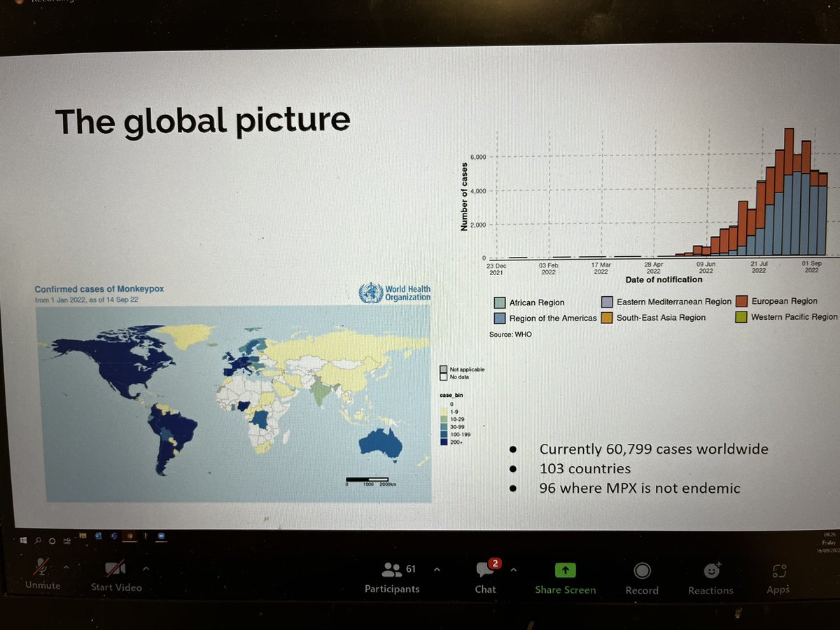
Task: Click 'Confirmed cases of Monkeypox' map heading
Action: [99, 288]
